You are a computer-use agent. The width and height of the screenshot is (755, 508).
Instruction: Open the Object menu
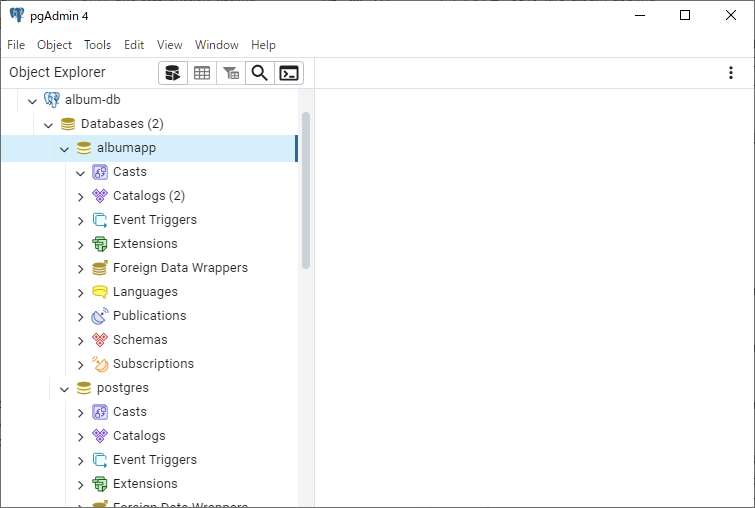point(54,45)
